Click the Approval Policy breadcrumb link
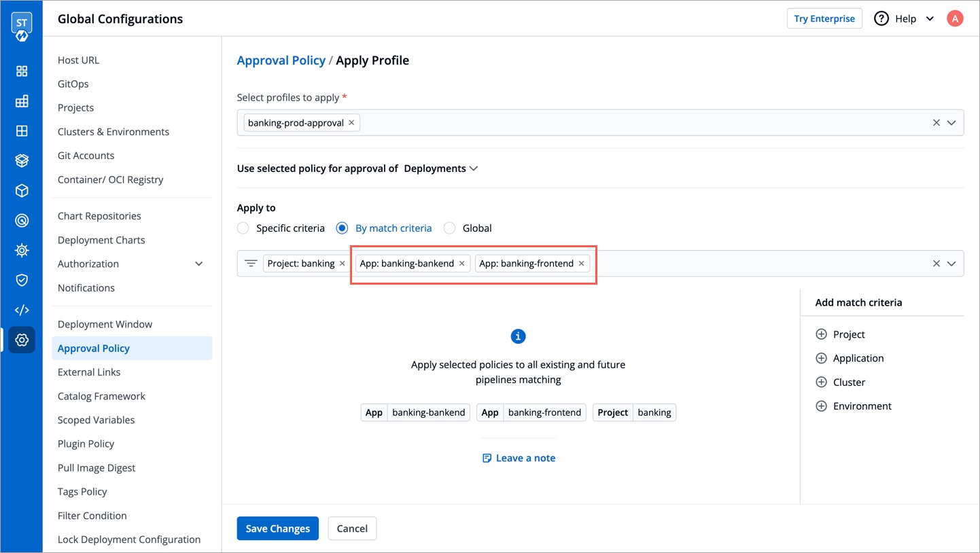Screen dimensions: 980x553 pos(281,60)
